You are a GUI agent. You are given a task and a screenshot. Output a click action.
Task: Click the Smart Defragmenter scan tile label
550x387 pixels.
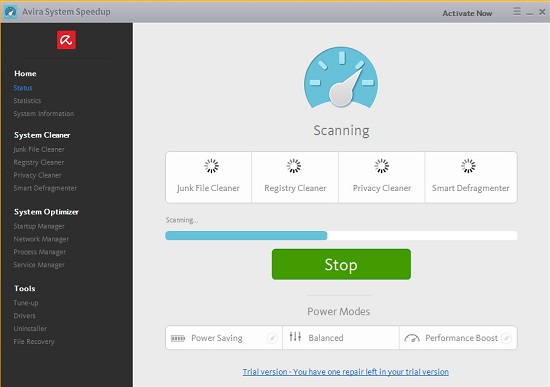pos(470,188)
